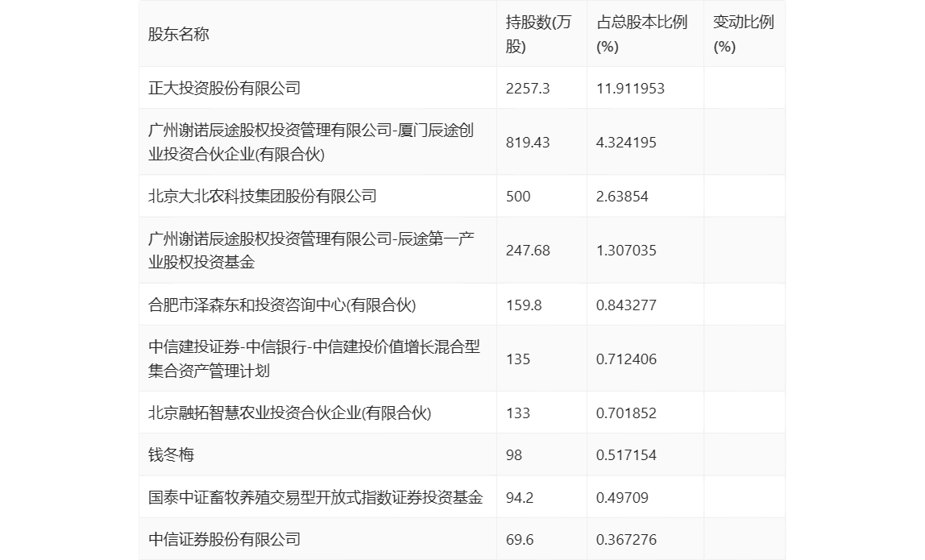Click the value 94.2
Image resolution: width=925 pixels, height=560 pixels.
coord(519,497)
